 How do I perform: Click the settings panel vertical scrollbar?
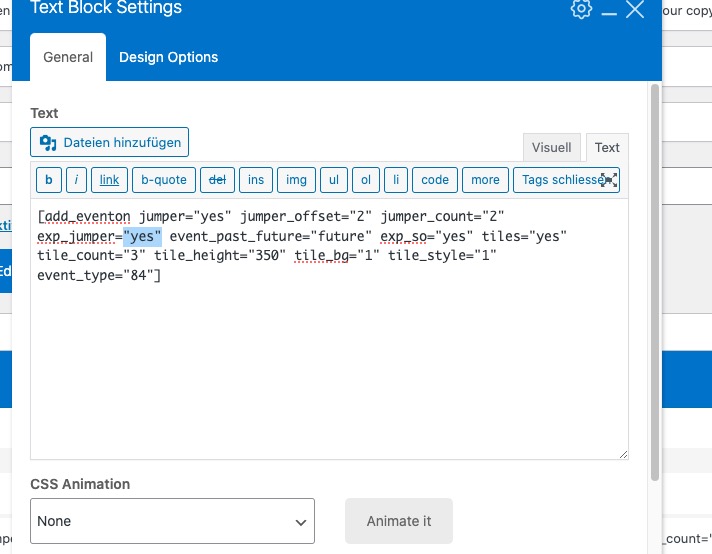[654, 282]
